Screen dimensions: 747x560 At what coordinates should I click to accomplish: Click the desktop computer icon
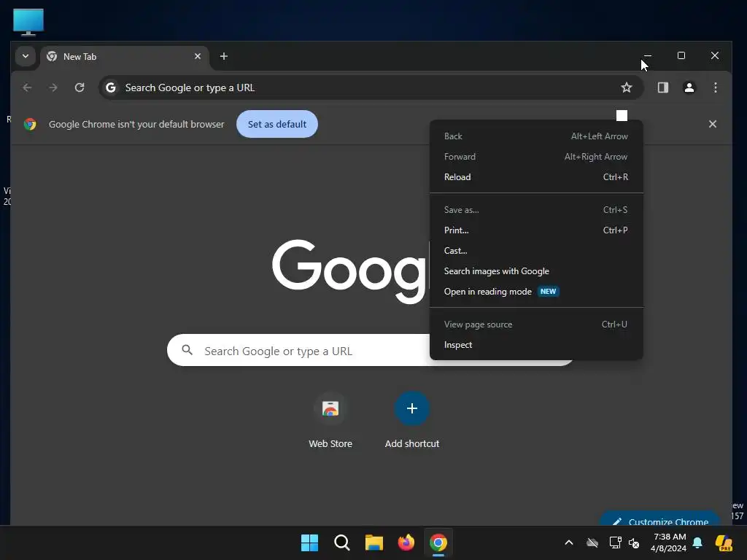pyautogui.click(x=28, y=22)
